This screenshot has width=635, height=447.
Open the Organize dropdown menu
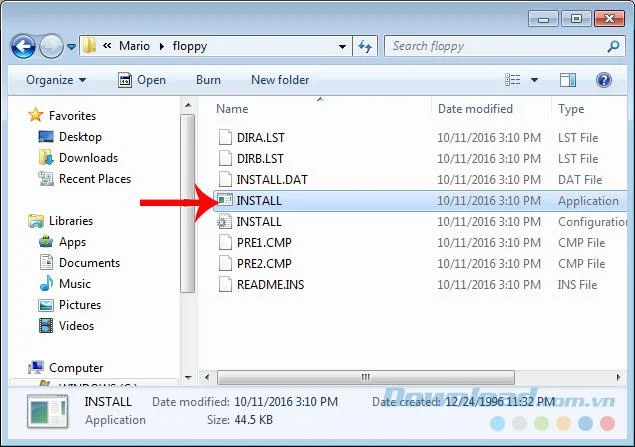[56, 80]
